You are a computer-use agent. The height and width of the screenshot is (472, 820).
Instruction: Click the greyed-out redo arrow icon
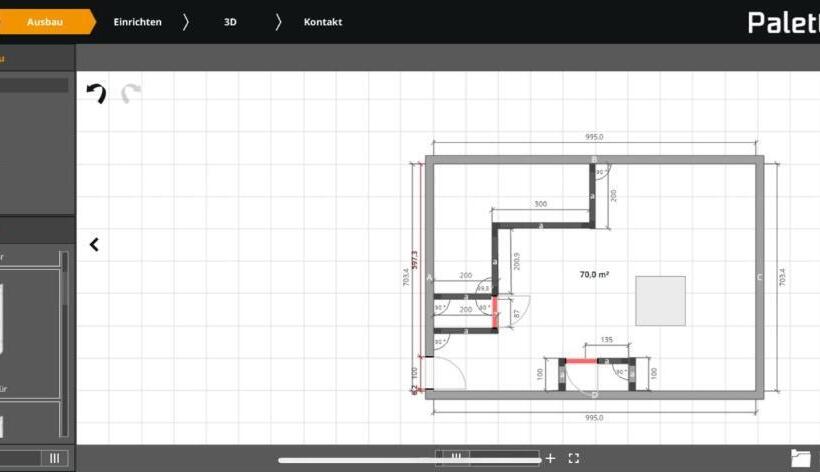[131, 94]
